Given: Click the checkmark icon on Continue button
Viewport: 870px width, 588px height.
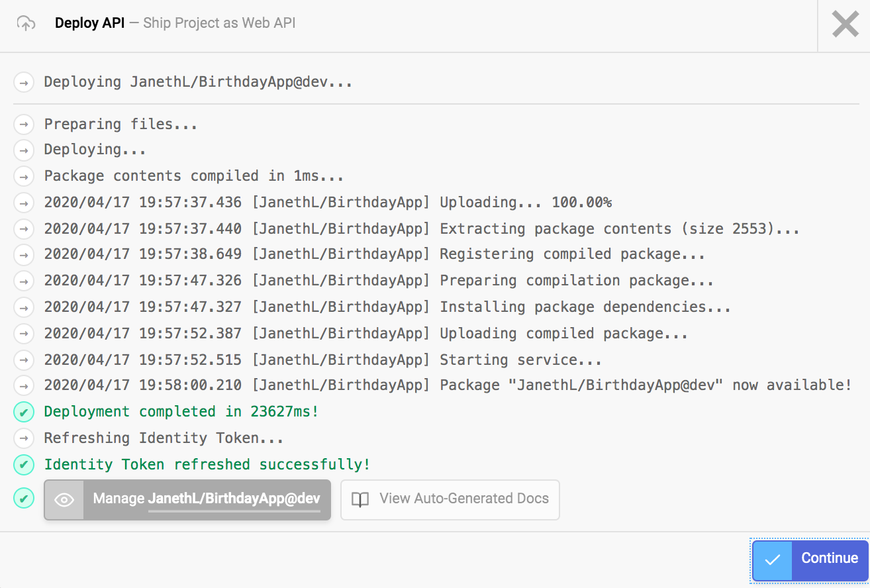Looking at the screenshot, I should pyautogui.click(x=773, y=560).
